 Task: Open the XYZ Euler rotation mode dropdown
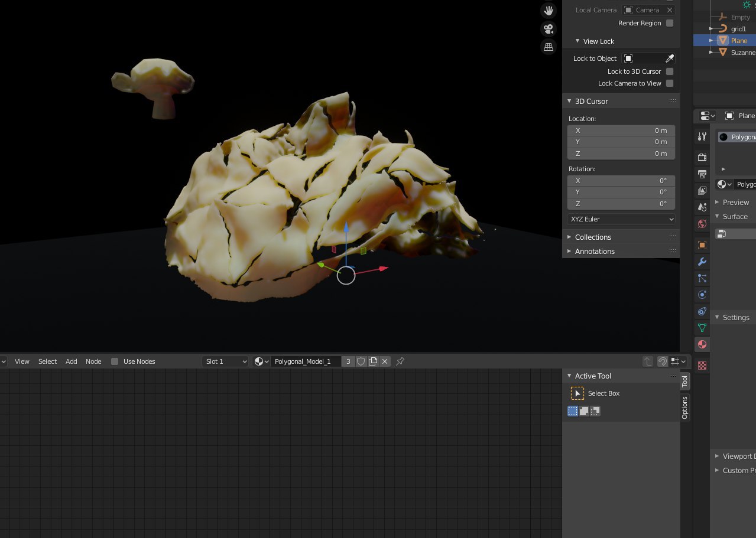(x=621, y=219)
